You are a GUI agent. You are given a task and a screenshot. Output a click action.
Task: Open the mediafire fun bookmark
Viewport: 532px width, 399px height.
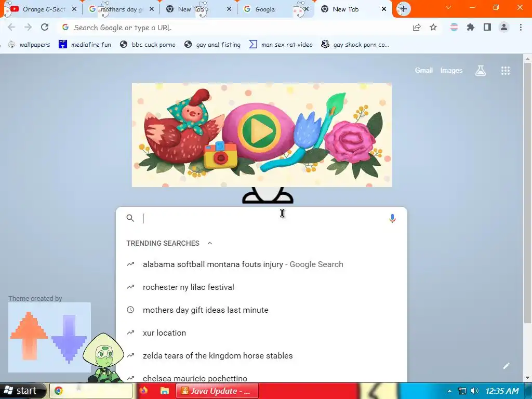[x=85, y=45]
